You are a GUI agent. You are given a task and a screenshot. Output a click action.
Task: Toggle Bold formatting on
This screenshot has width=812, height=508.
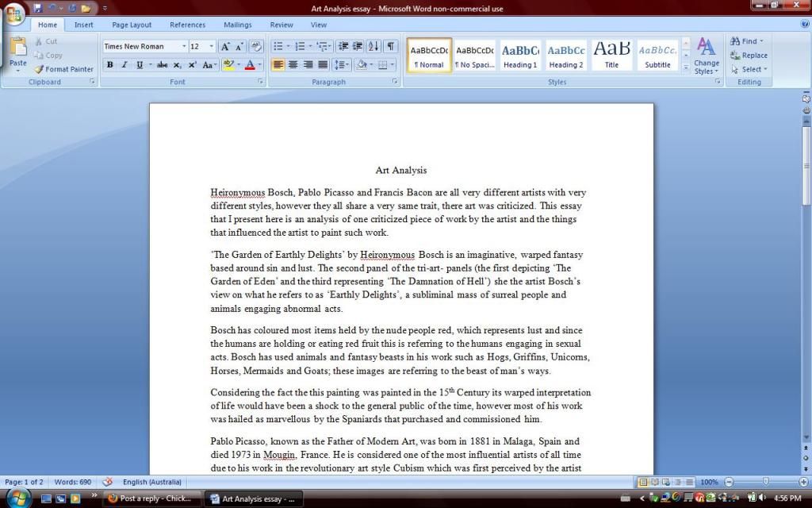[x=109, y=65]
